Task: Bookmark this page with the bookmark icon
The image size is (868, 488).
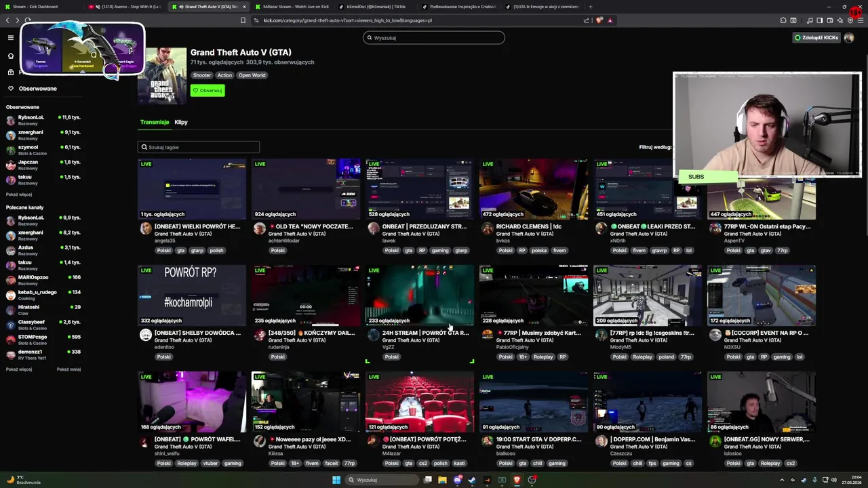Action: (243, 20)
